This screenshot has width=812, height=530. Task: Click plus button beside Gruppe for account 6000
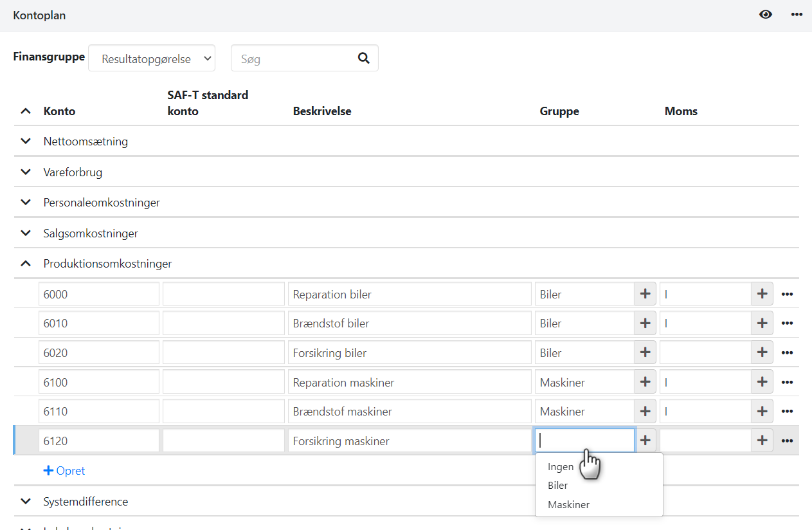tap(645, 294)
